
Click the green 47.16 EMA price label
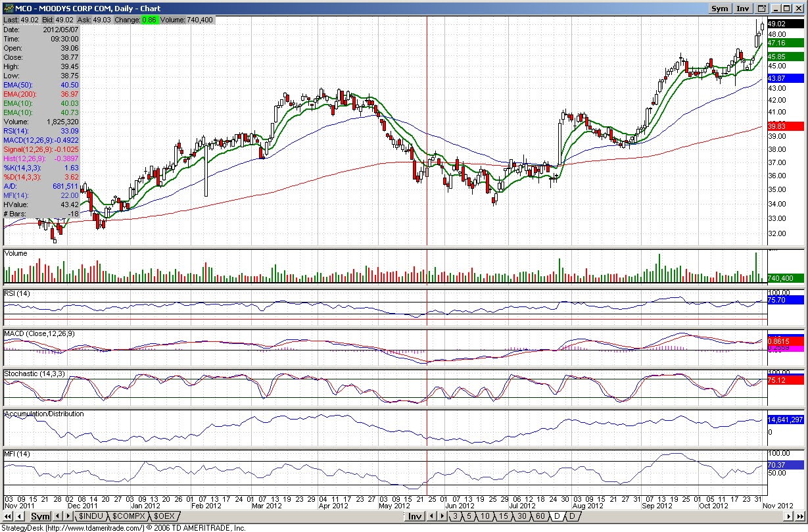785,43
